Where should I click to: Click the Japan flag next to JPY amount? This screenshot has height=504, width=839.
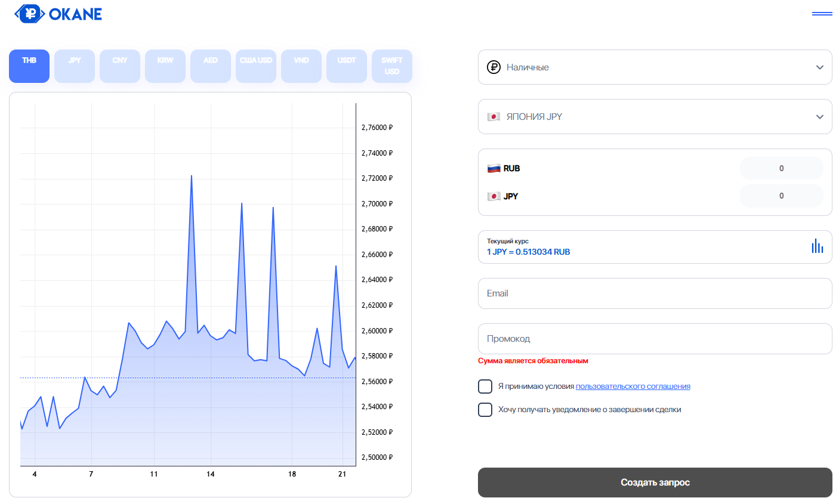[493, 196]
